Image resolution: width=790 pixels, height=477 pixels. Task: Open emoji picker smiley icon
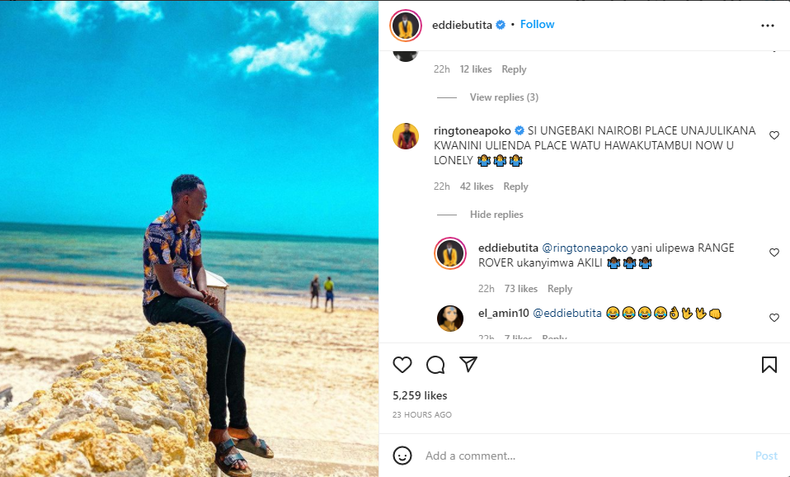402,456
